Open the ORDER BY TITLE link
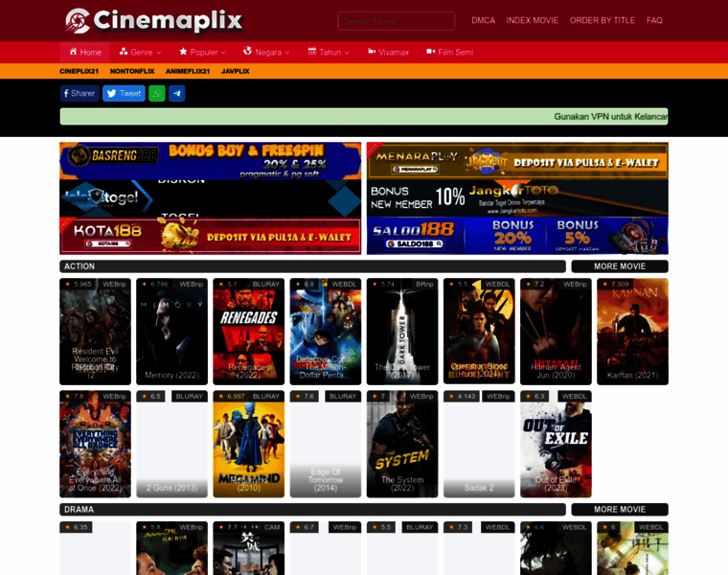 pyautogui.click(x=603, y=20)
